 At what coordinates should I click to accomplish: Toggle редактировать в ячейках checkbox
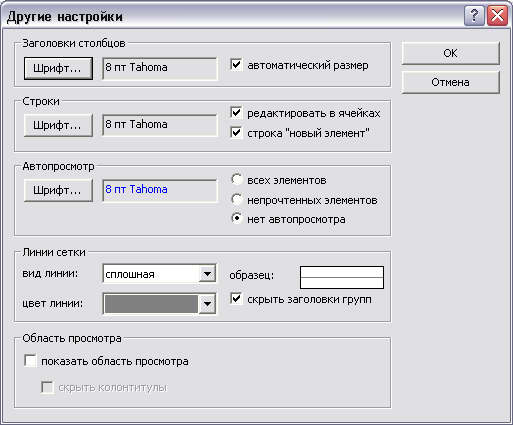[236, 113]
